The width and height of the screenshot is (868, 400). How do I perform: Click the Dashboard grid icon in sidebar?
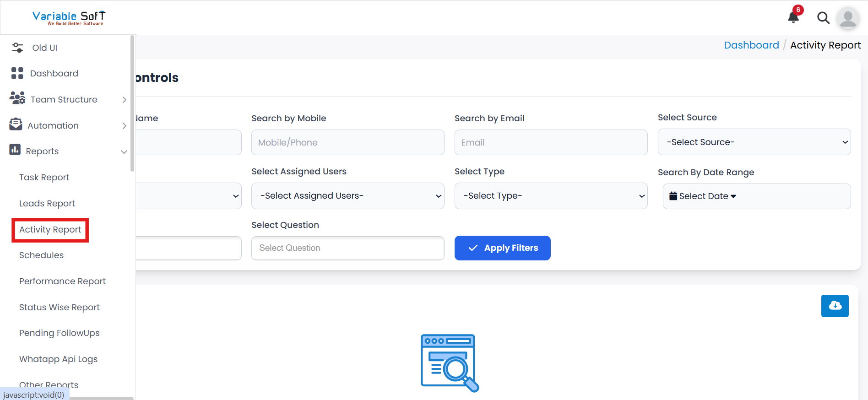click(x=17, y=73)
